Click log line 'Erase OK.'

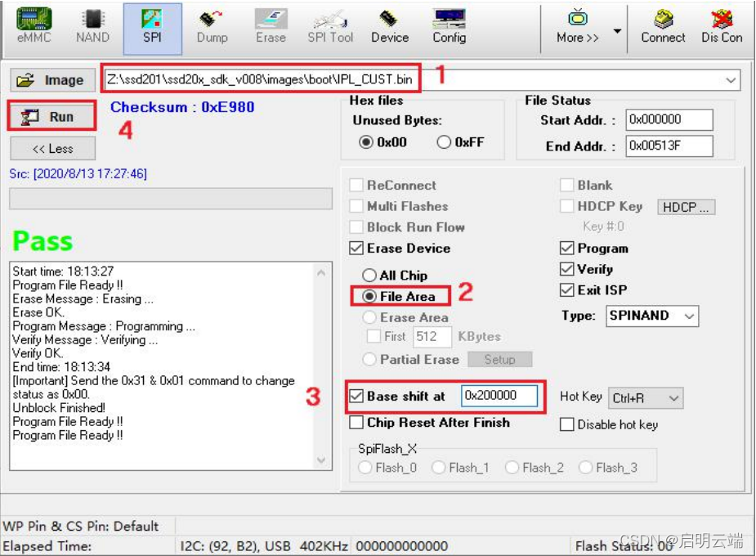38,312
